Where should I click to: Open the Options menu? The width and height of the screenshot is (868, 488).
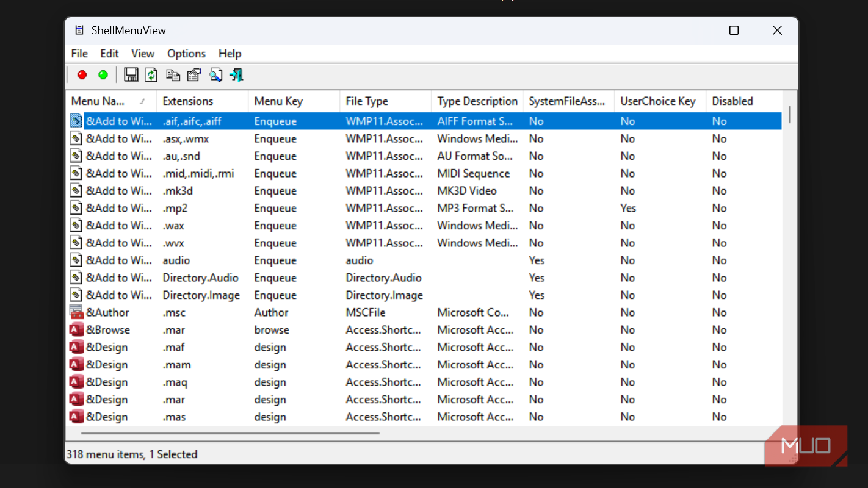pyautogui.click(x=187, y=54)
